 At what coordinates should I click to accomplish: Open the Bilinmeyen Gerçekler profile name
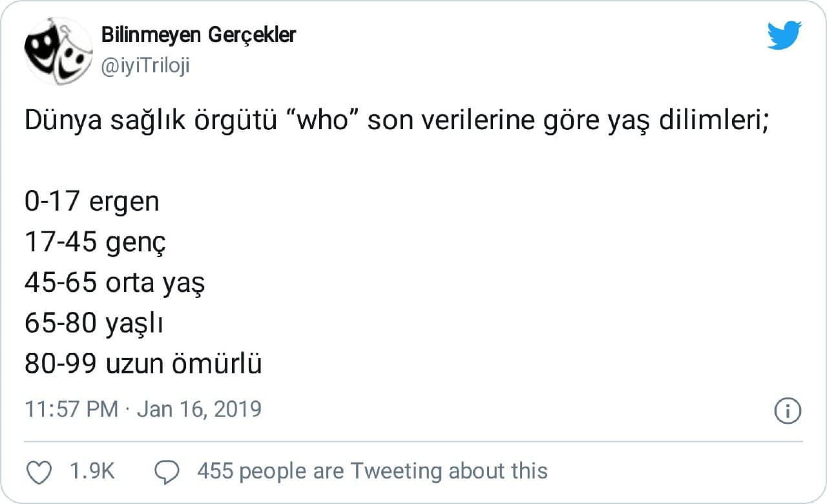pyautogui.click(x=198, y=35)
